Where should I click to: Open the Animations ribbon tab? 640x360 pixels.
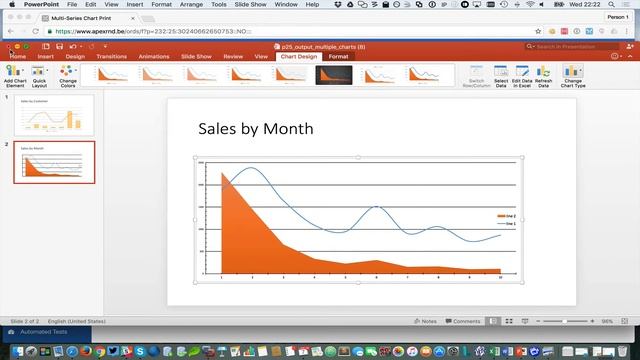point(154,57)
